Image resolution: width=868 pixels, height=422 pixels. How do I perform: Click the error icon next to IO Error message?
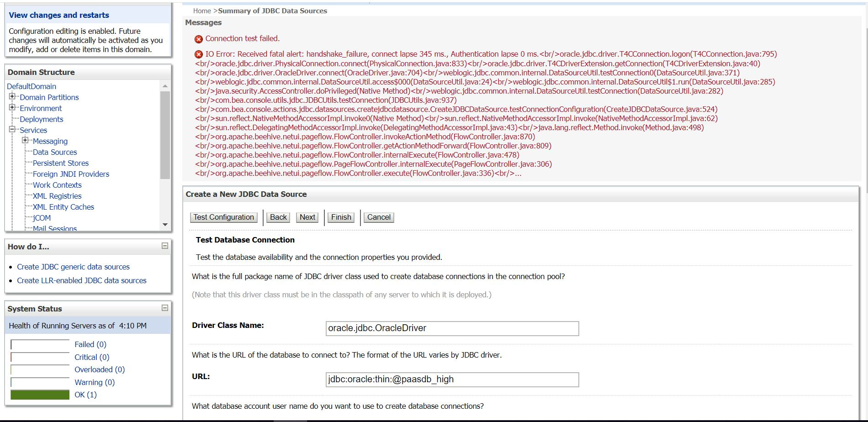click(199, 54)
